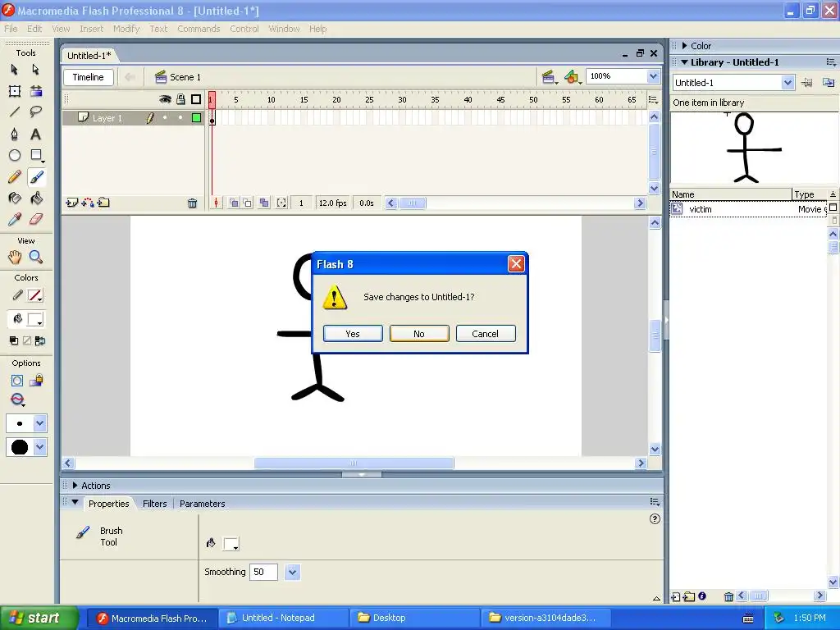Switch to Filters tab
840x630 pixels.
[x=154, y=504]
